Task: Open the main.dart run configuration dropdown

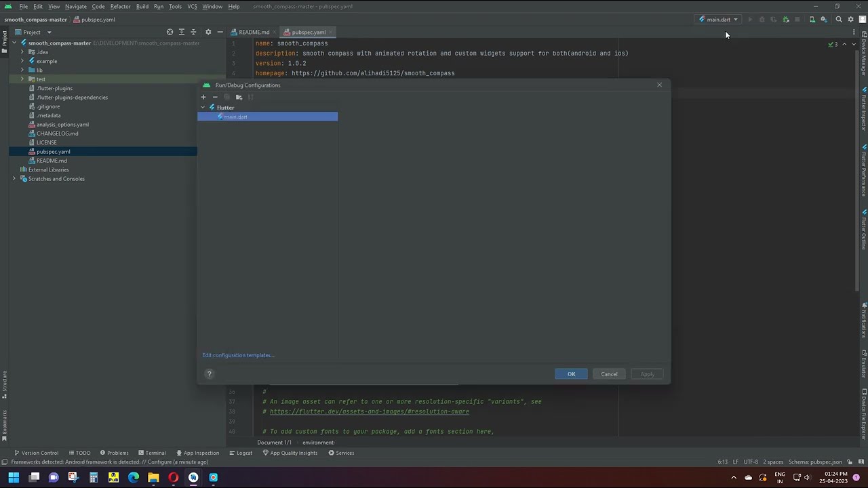Action: pos(718,20)
